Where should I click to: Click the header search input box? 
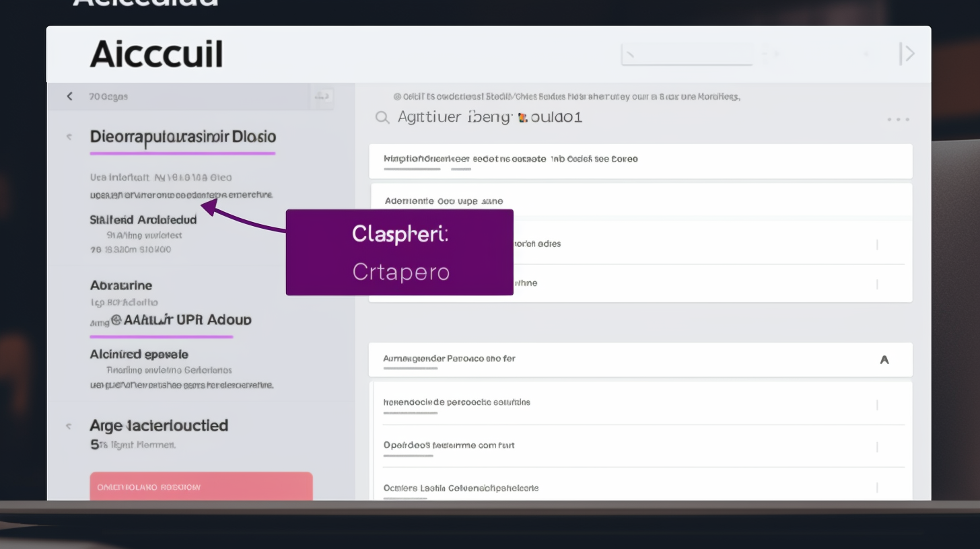coord(687,55)
